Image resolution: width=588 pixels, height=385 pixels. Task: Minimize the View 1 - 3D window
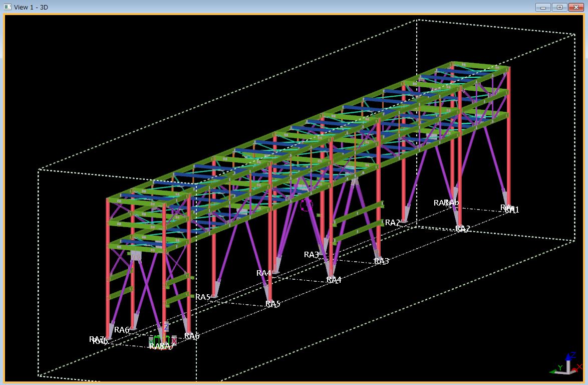click(543, 7)
